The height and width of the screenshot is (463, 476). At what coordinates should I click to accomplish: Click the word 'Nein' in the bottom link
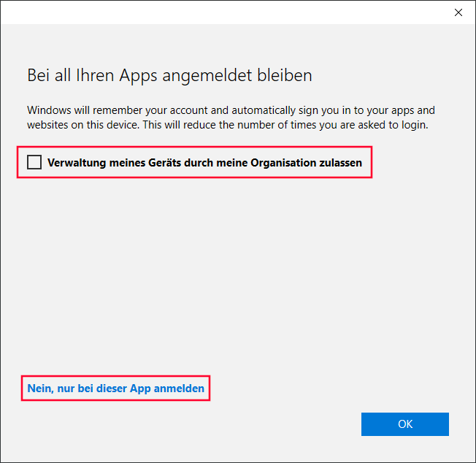[39, 389]
